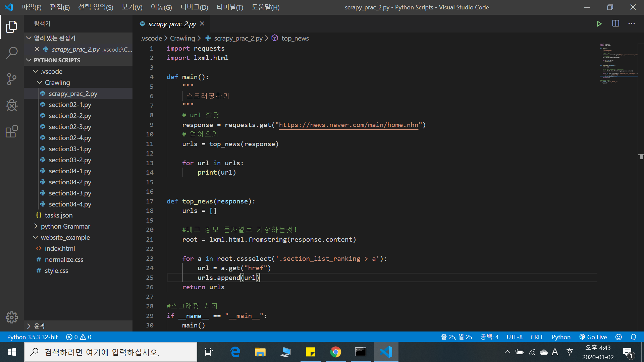644x362 pixels.
Task: Open the Debug view
Action: click(x=12, y=105)
